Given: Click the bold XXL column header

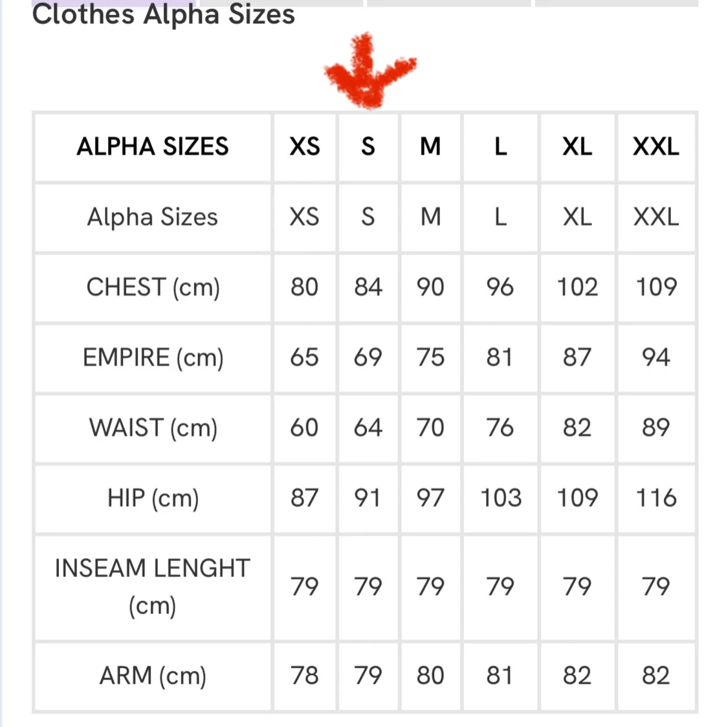Looking at the screenshot, I should point(656,147).
